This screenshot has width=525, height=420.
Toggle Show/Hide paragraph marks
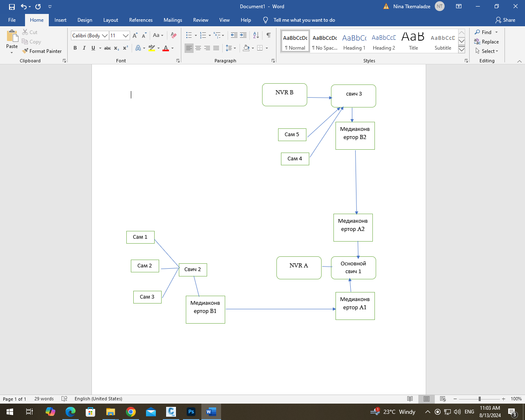[x=268, y=35]
